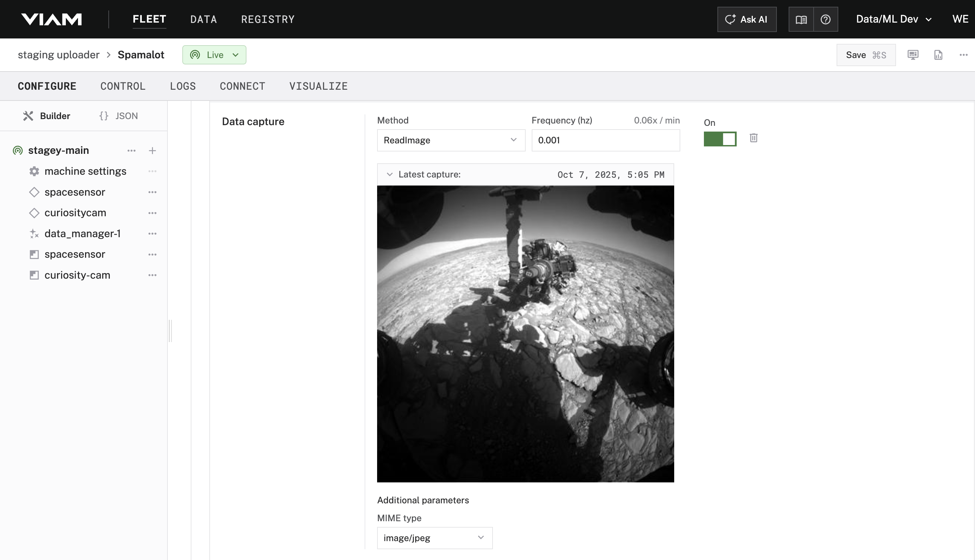Switch to the LOGS tab

[183, 86]
